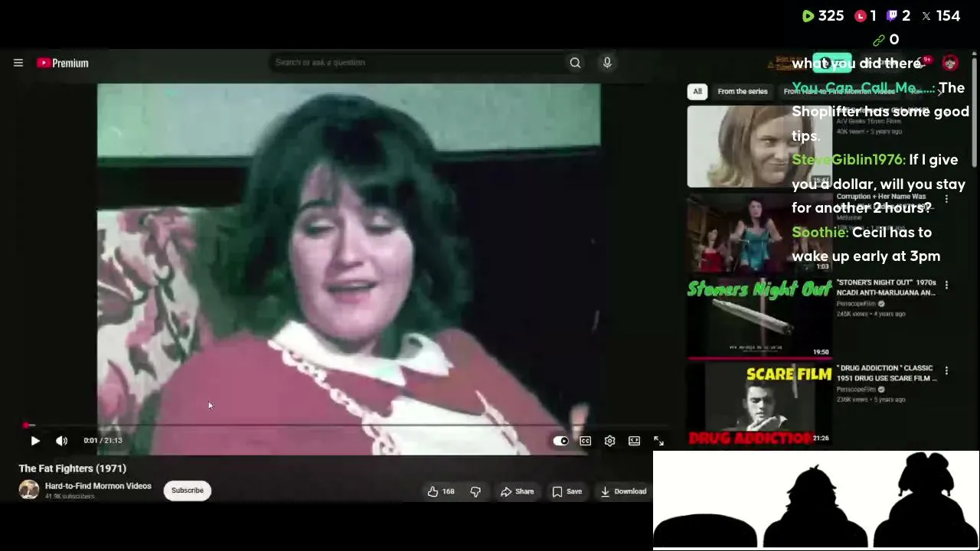
Task: Open the YouTube guide hamburger menu
Action: (x=18, y=63)
